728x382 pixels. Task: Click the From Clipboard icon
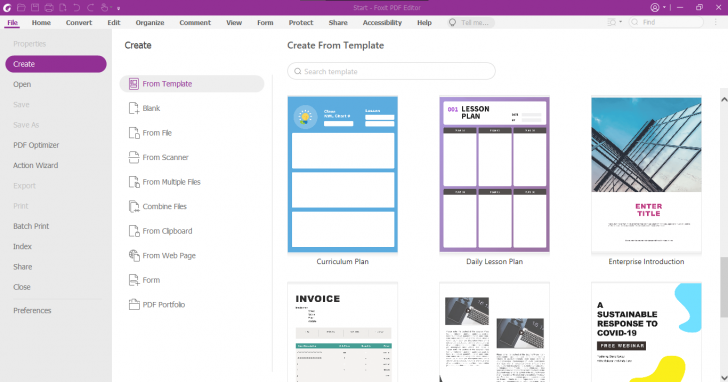coord(134,231)
